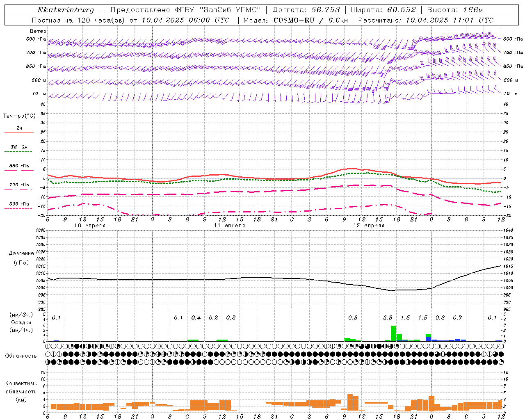The image size is (525, 420).
Task: Click the 850 гПа temperature legend entry
Action: [19, 166]
